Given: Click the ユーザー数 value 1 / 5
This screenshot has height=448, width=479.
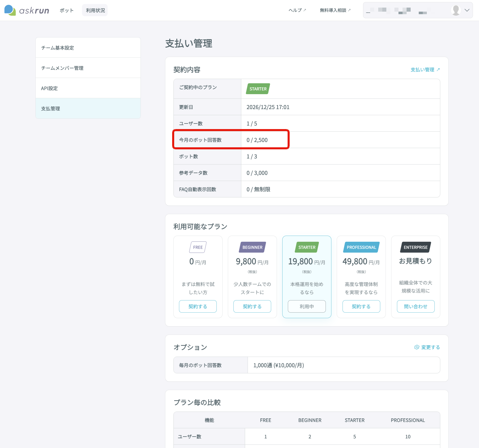Looking at the screenshot, I should tap(252, 124).
